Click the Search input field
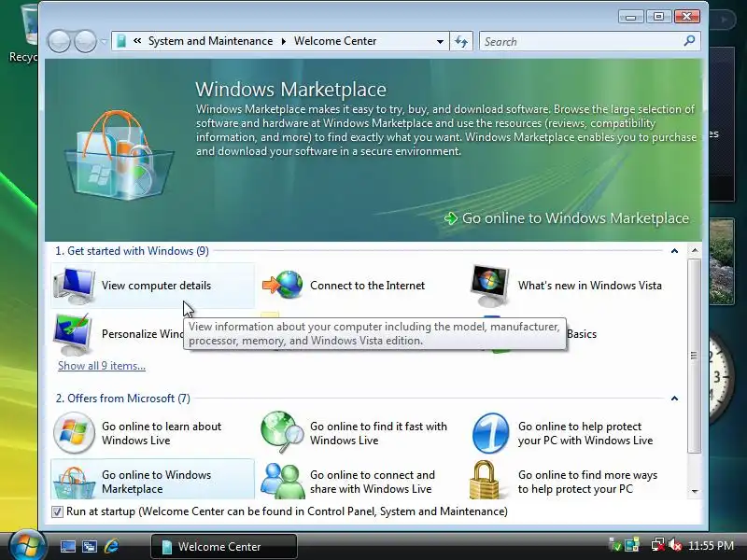747x560 pixels. [x=581, y=41]
